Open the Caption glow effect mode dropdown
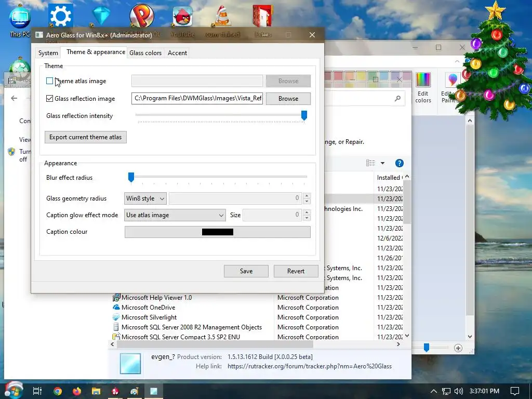This screenshot has width=532, height=399. [175, 215]
